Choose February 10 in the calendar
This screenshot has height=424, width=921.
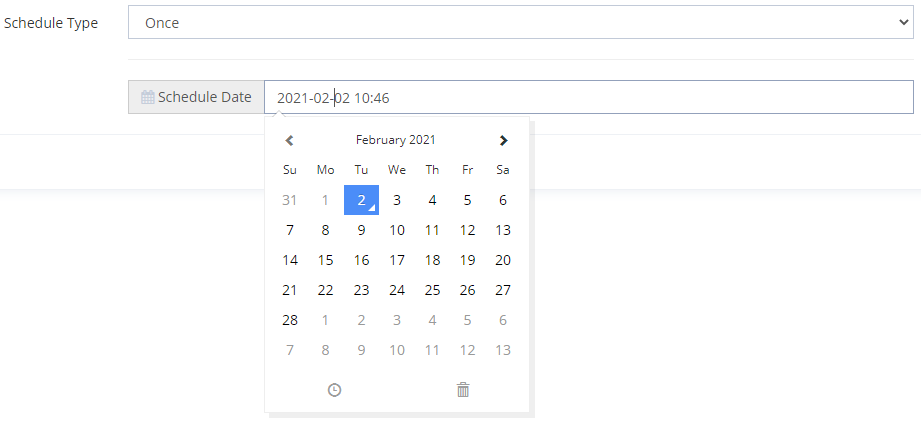pos(397,230)
